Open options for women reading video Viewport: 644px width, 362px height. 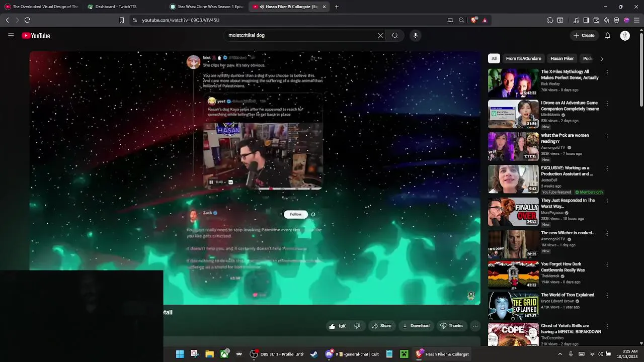point(607,136)
